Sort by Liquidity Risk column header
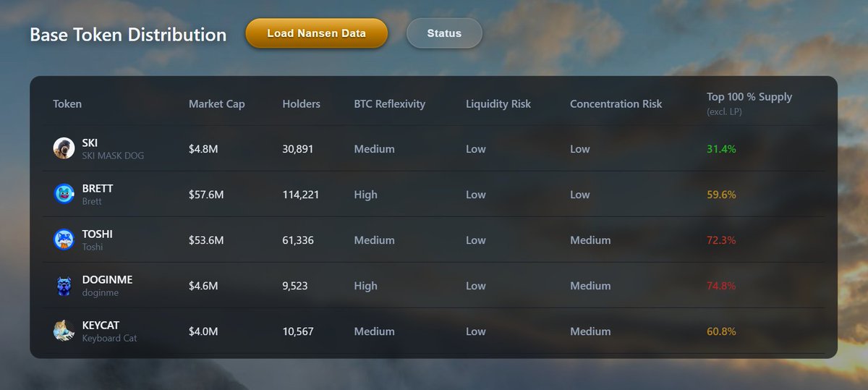Screen dimensions: 868x390 pyautogui.click(x=498, y=103)
